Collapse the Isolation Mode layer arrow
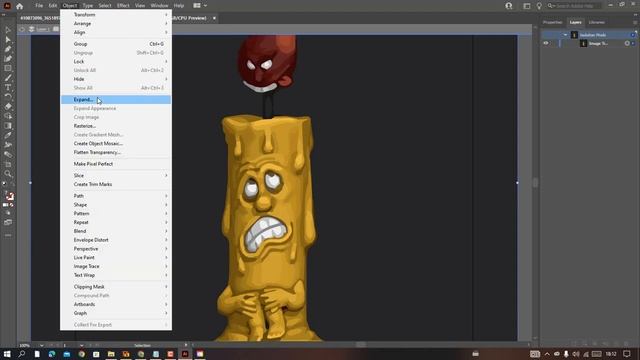The width and height of the screenshot is (640, 360). 565,35
